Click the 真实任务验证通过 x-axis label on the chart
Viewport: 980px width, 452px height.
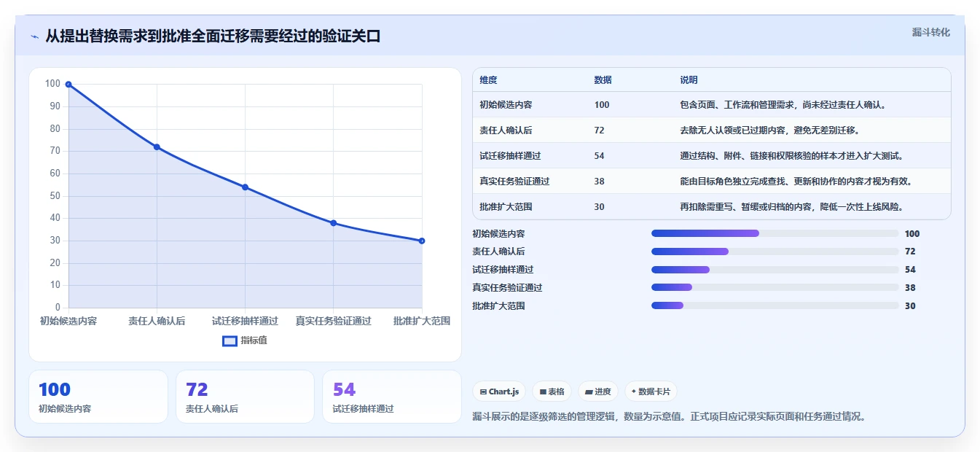333,321
